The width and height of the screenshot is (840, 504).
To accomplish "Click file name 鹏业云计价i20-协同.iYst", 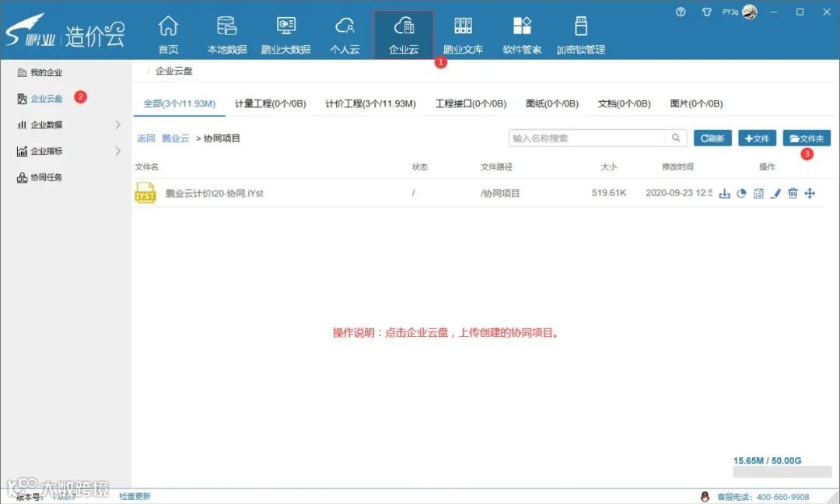I will pos(215,193).
